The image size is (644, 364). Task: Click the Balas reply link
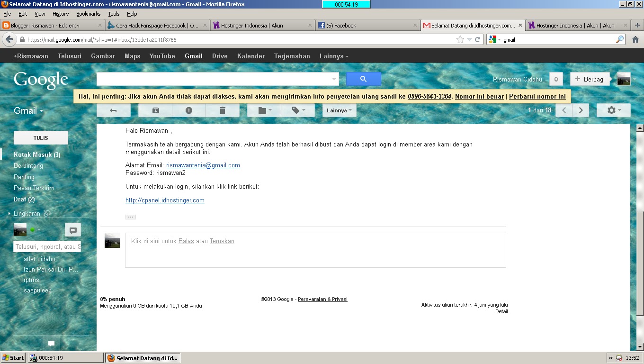point(186,241)
